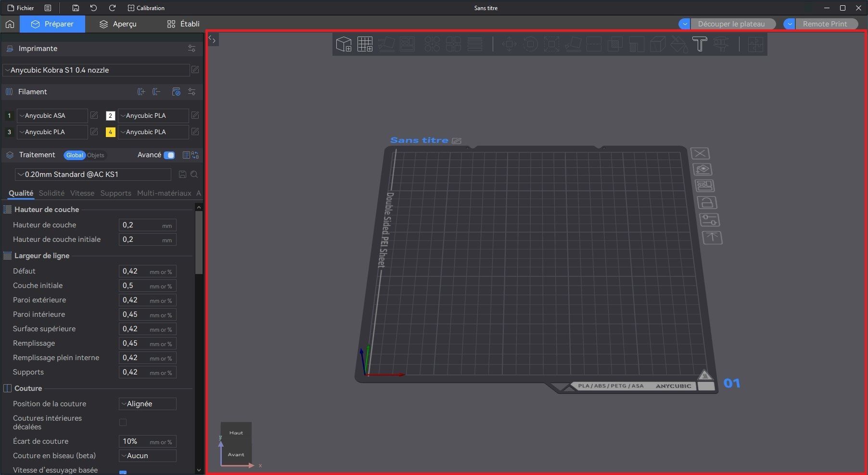
Task: Click the Add model cube icon
Action: pyautogui.click(x=344, y=44)
